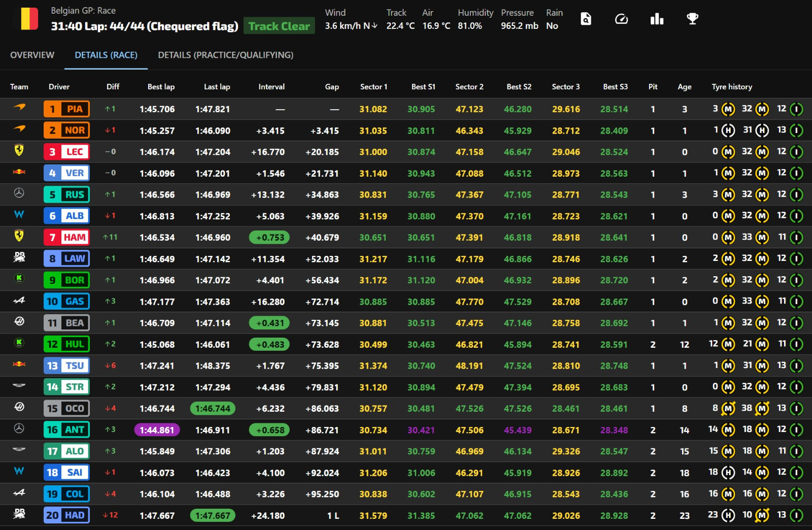Click ANT's purple 1:44.861 fastest lap
812x530 pixels.
click(157, 430)
